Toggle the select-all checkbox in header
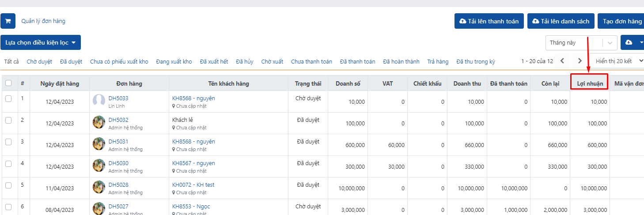 (x=8, y=83)
